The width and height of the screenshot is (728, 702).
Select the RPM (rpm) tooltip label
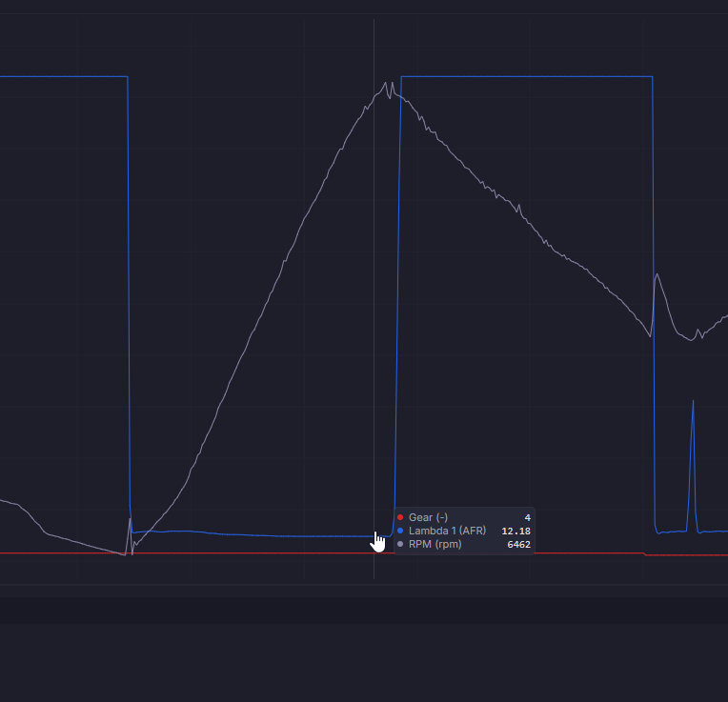(x=435, y=544)
